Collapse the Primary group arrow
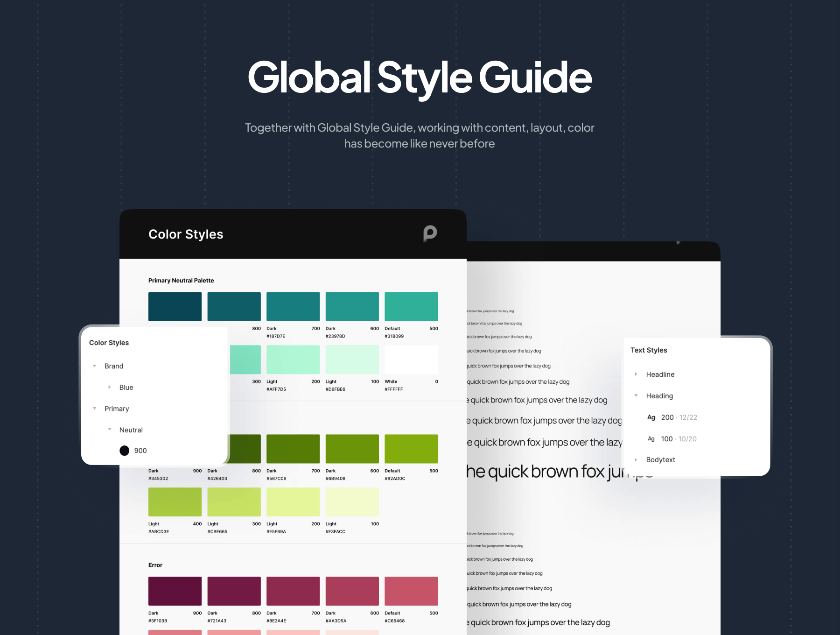840x635 pixels. pos(95,409)
